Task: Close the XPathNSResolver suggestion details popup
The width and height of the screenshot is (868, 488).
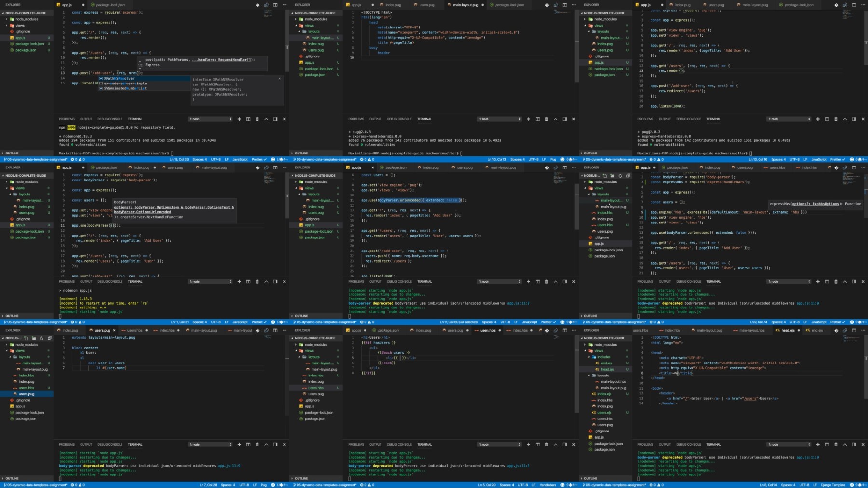Action: coord(279,79)
